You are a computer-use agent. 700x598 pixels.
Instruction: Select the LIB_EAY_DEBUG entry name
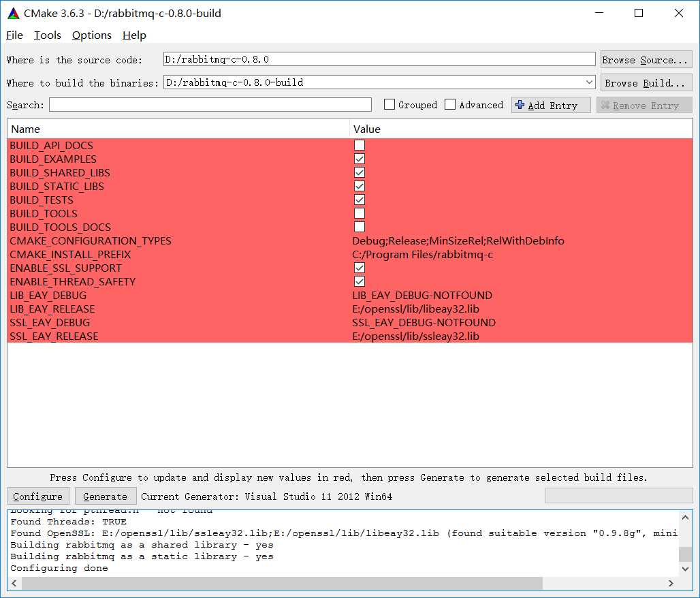click(48, 295)
